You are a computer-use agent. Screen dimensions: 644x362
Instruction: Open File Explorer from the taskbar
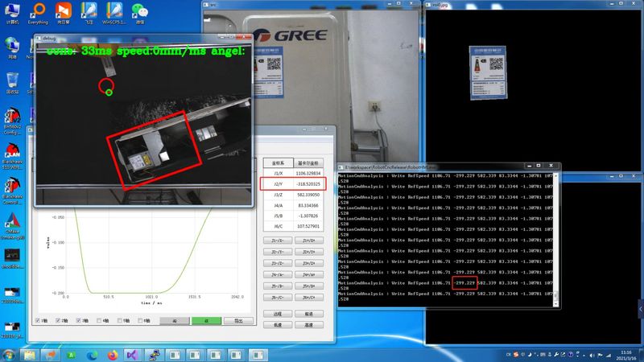coord(29,355)
